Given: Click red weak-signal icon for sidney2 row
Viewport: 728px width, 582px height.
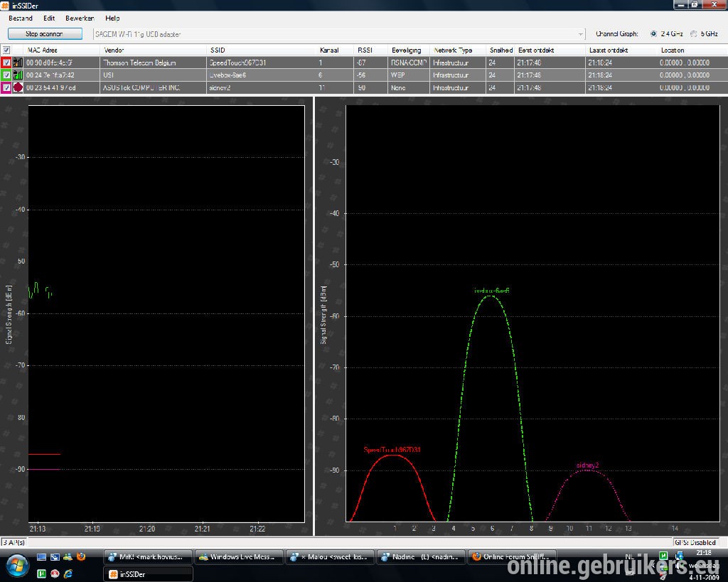Looking at the screenshot, I should click(18, 87).
